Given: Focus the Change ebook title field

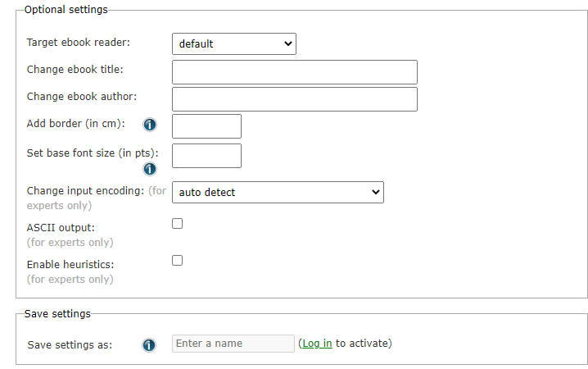Looking at the screenshot, I should coord(294,72).
